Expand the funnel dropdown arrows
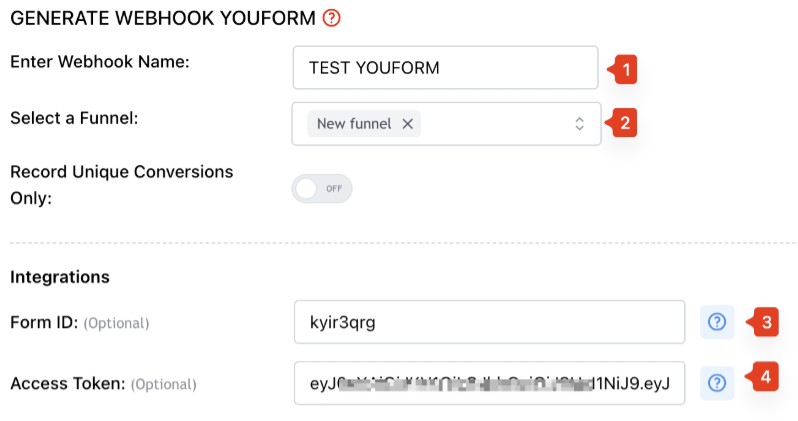Image resolution: width=798 pixels, height=421 pixels. 579,124
